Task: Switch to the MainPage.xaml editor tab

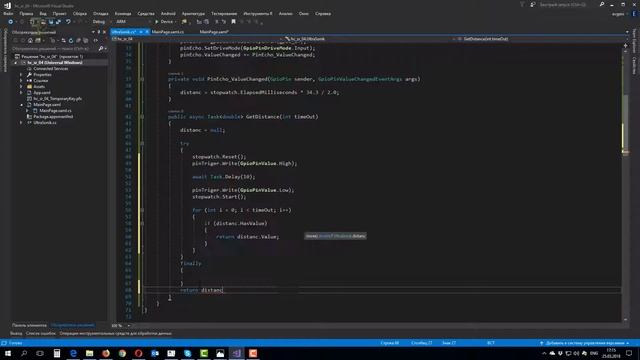Action: (214, 32)
